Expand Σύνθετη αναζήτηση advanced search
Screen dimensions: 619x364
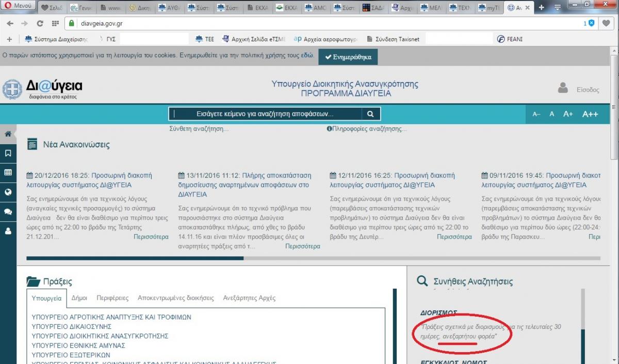(199, 129)
